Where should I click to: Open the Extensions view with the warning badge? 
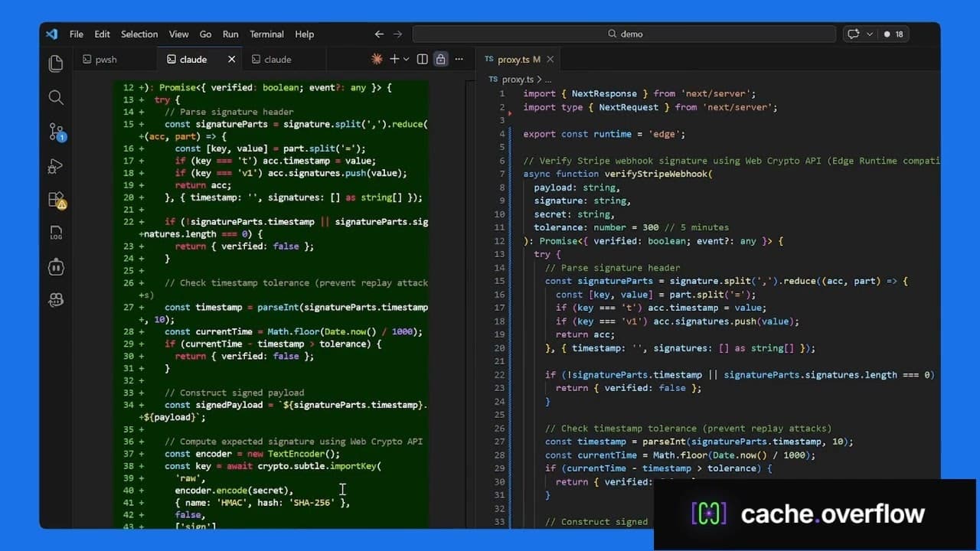55,200
